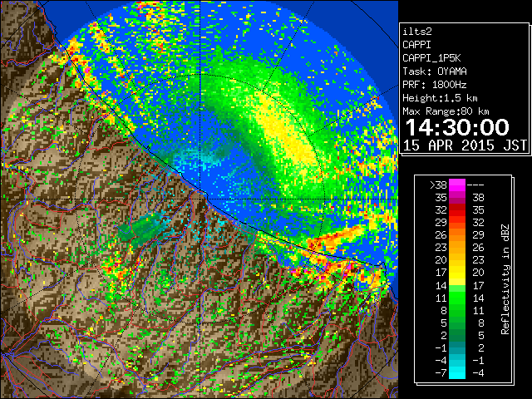
Task: Pick the orange legend swatch beside left label 26
Action: [457, 235]
